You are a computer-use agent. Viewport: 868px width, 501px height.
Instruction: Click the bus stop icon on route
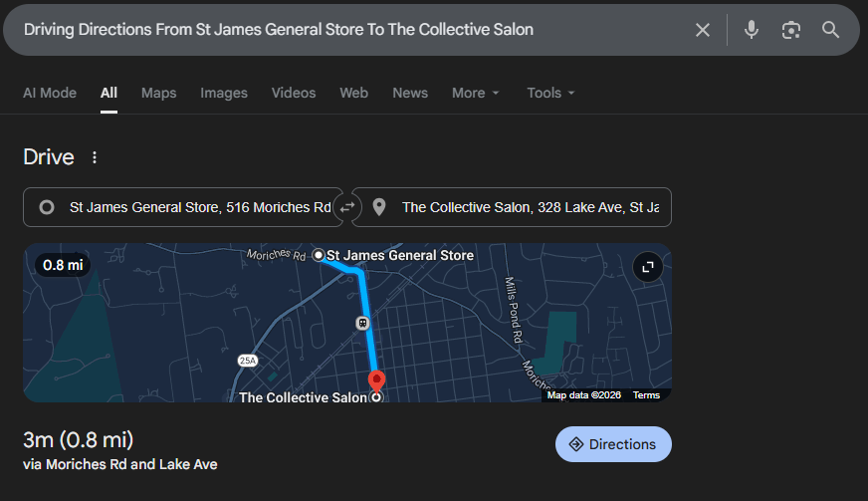[x=362, y=323]
